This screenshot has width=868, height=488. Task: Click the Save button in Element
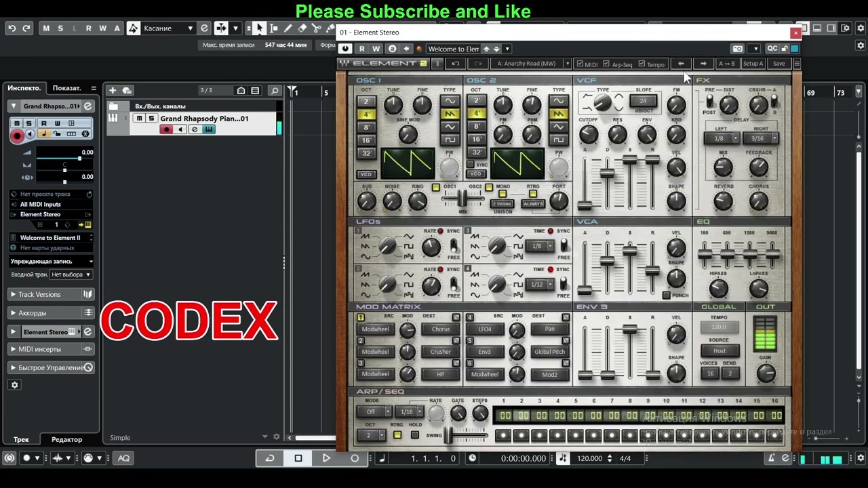[x=779, y=64]
